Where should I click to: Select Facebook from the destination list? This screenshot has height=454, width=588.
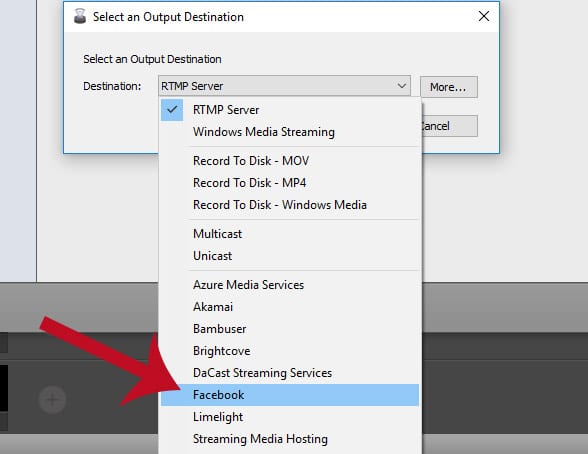290,395
